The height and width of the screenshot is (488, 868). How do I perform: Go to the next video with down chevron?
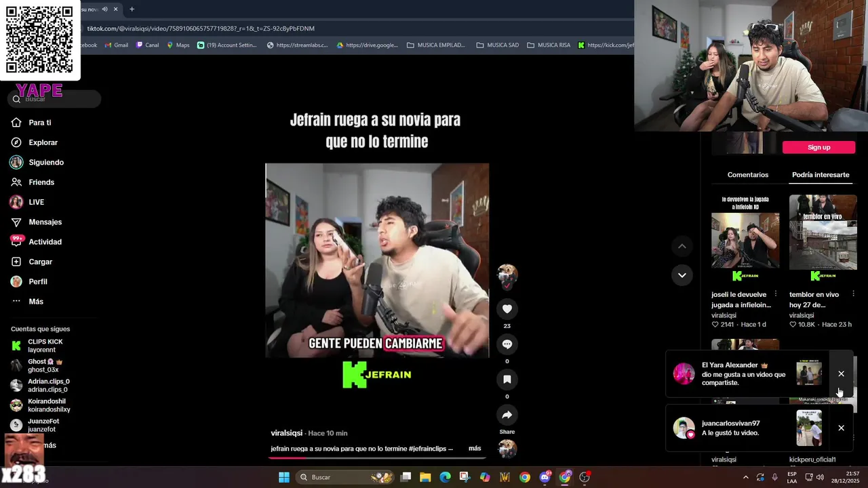click(682, 275)
